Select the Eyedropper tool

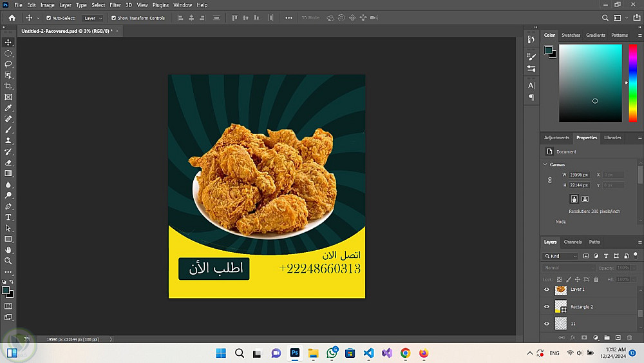tap(8, 108)
